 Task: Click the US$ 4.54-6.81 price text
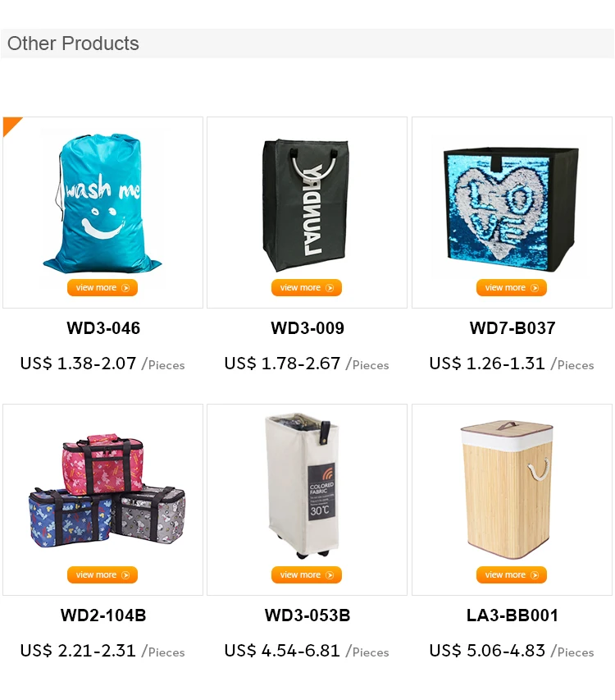282,651
